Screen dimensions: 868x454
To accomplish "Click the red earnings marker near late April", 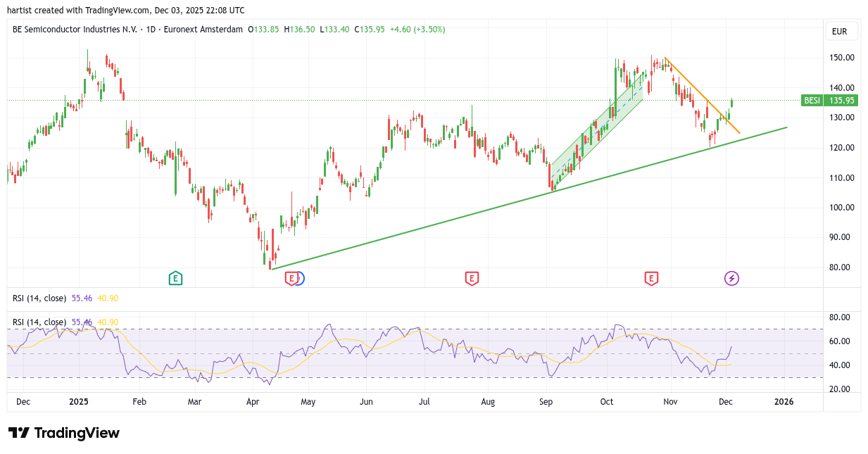I will 291,279.
